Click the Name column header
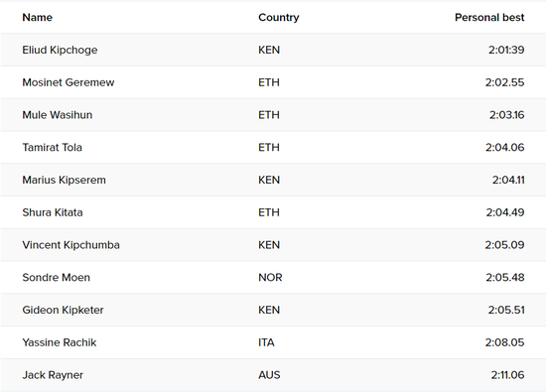Screen dimensions: 546x392 pyautogui.click(x=38, y=18)
